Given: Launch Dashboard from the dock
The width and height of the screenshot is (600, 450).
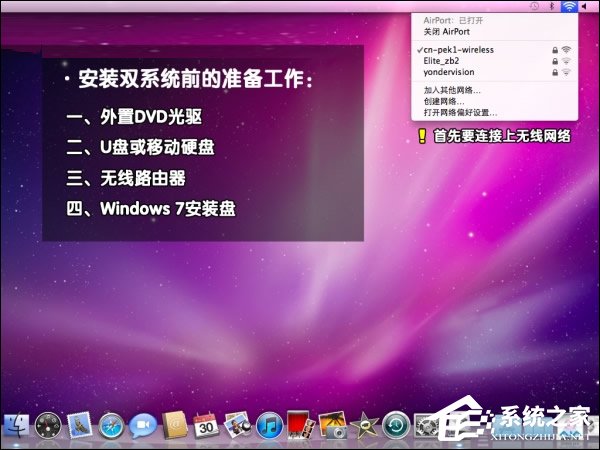Looking at the screenshot, I should [x=48, y=427].
